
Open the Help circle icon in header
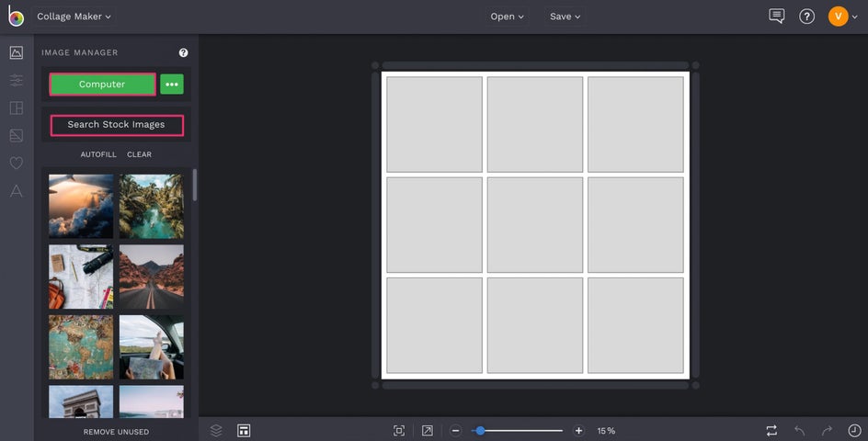click(806, 17)
